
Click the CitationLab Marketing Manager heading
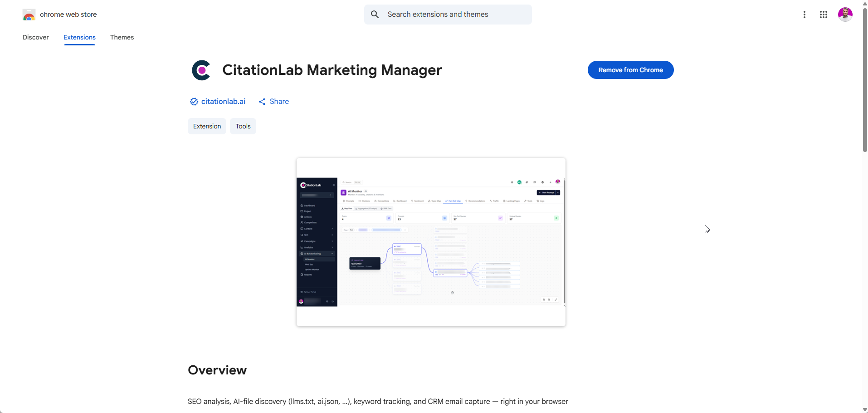click(332, 70)
